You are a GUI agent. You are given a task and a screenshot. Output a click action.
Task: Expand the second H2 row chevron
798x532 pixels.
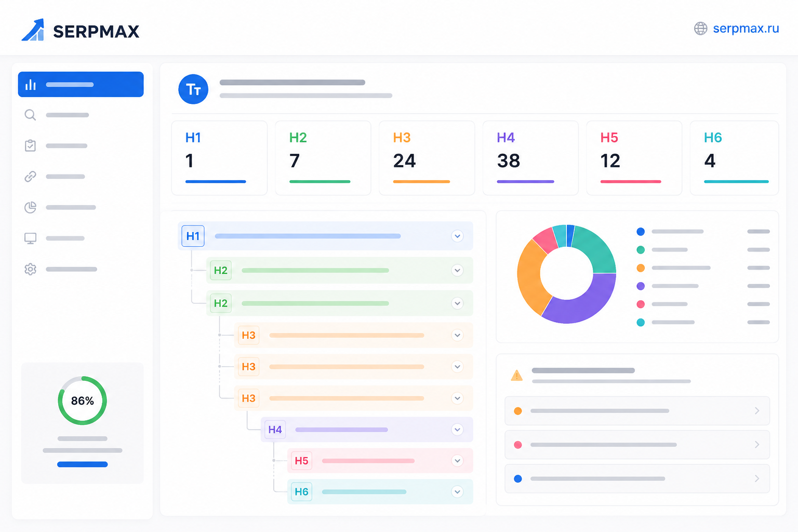pos(457,303)
